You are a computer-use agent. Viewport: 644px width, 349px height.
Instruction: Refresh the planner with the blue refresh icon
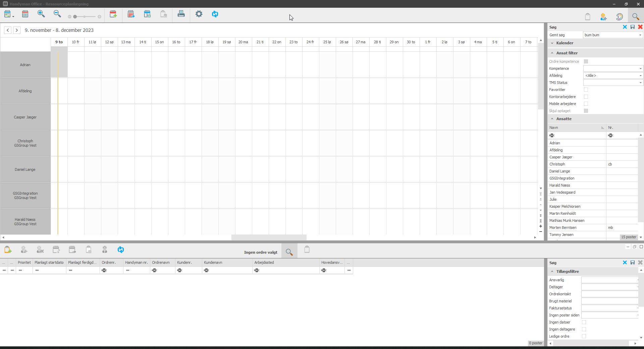click(x=215, y=14)
